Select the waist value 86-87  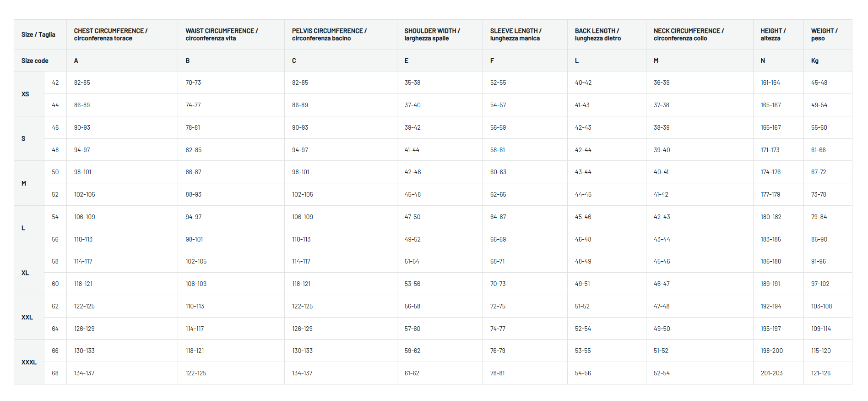(x=193, y=172)
